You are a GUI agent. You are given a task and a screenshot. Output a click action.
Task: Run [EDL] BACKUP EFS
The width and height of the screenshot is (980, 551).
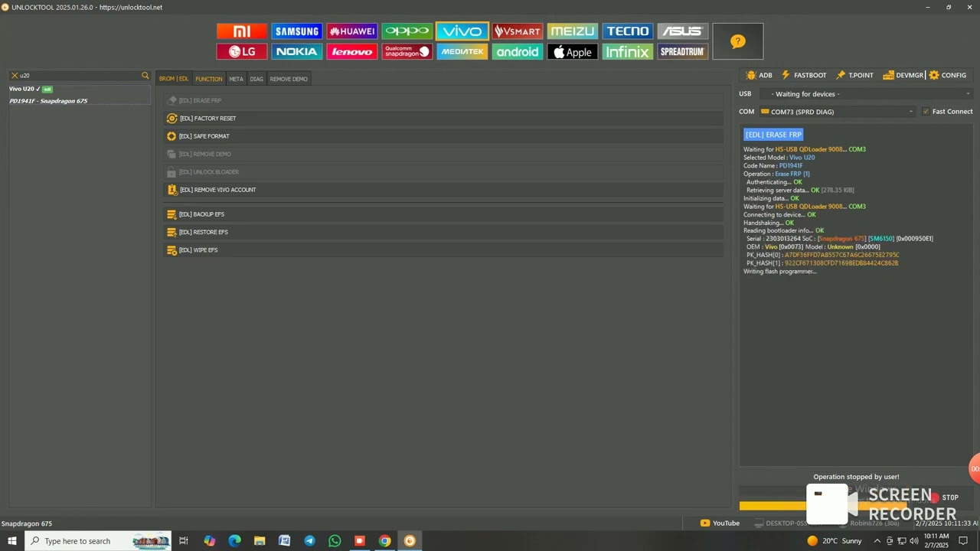click(x=444, y=214)
